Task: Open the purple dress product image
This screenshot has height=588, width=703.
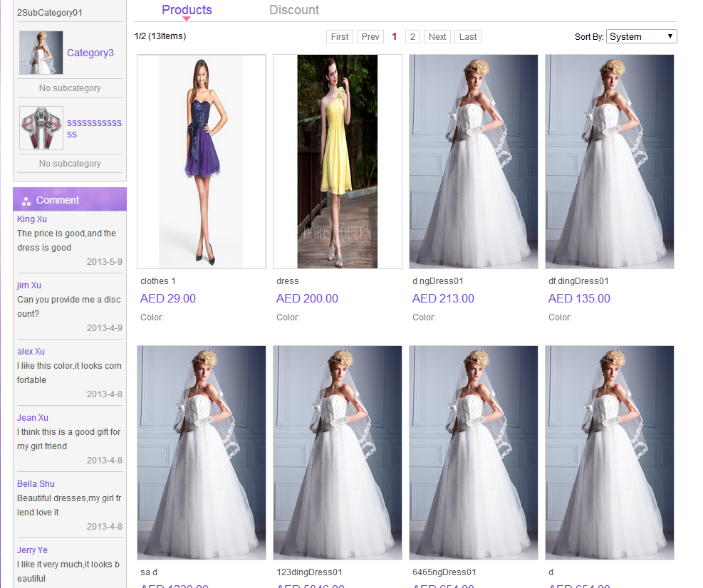Action: pos(202,162)
